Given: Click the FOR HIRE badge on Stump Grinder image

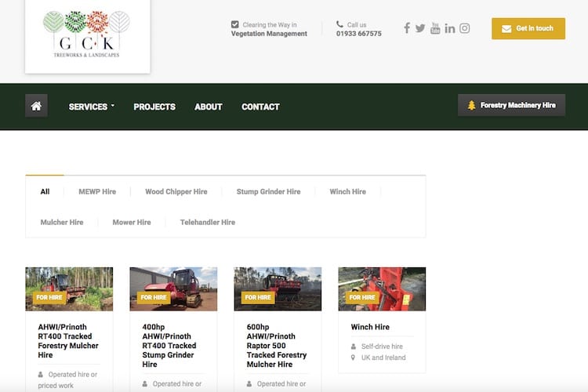Looking at the screenshot, I should tap(154, 297).
